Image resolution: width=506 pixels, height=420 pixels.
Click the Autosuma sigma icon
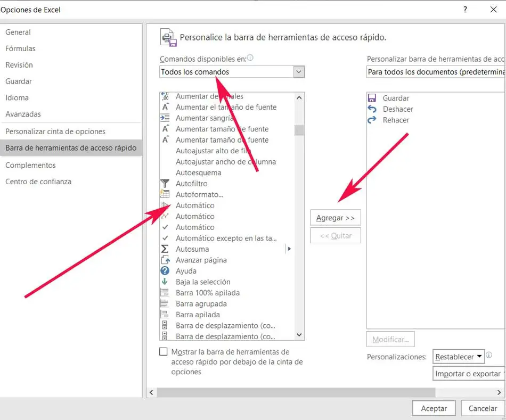(165, 249)
